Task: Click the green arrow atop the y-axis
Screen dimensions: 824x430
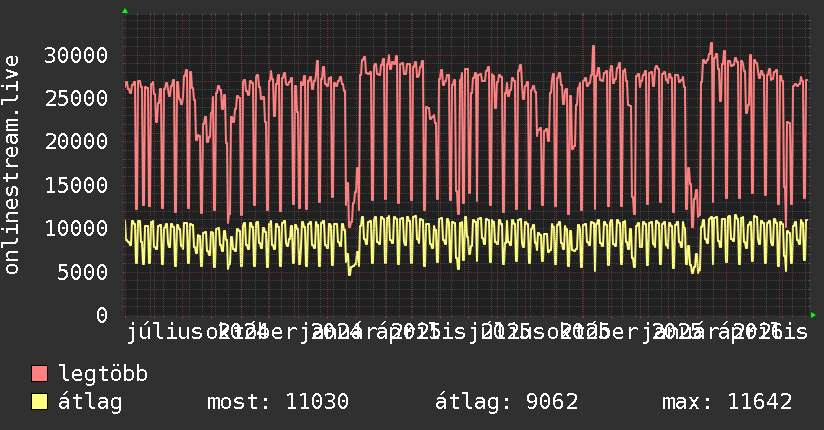Action: pyautogui.click(x=124, y=11)
